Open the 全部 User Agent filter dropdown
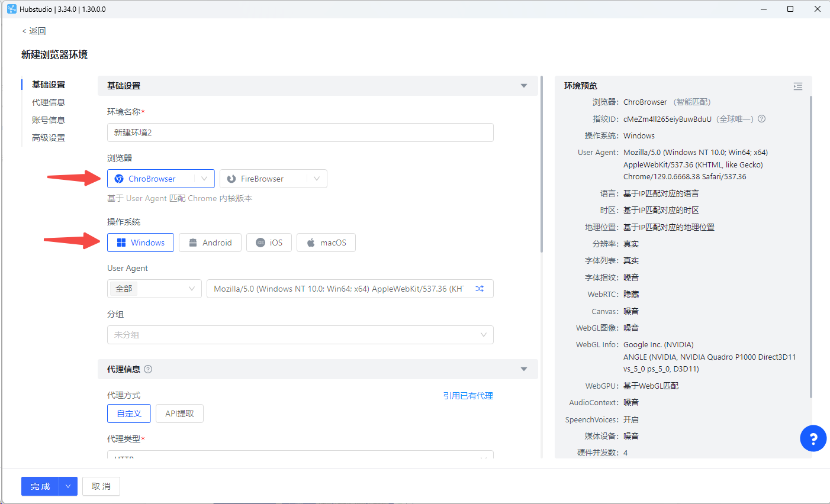The height and width of the screenshot is (504, 830). click(x=155, y=289)
